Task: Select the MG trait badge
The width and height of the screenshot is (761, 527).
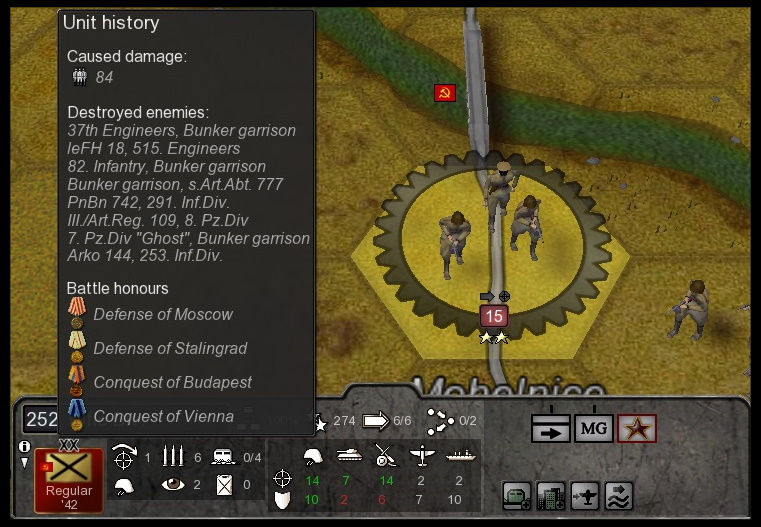Action: (x=594, y=428)
